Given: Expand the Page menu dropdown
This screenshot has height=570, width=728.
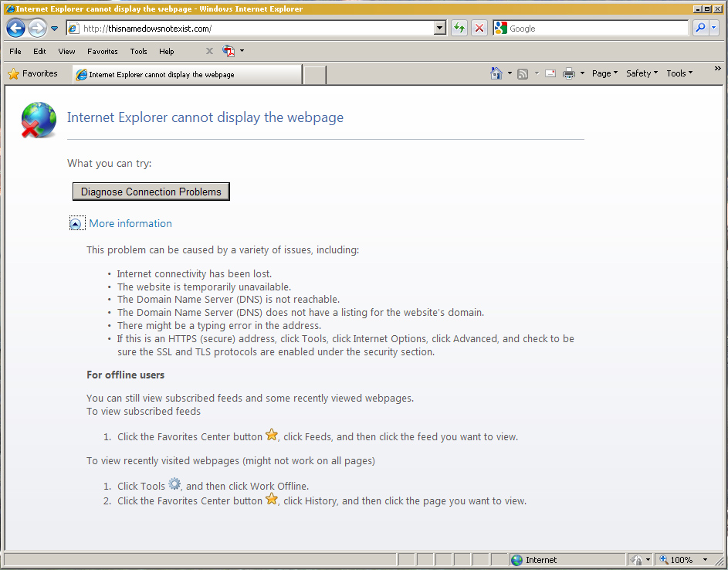Looking at the screenshot, I should [604, 73].
